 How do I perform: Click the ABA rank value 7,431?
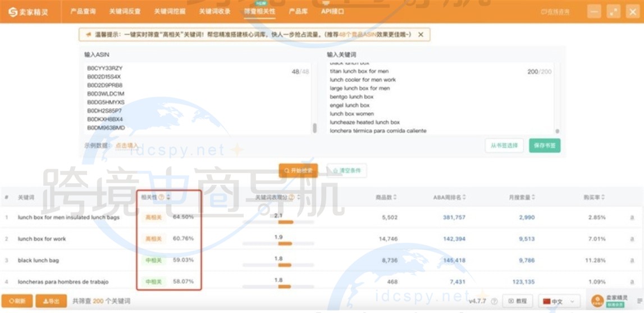456,282
